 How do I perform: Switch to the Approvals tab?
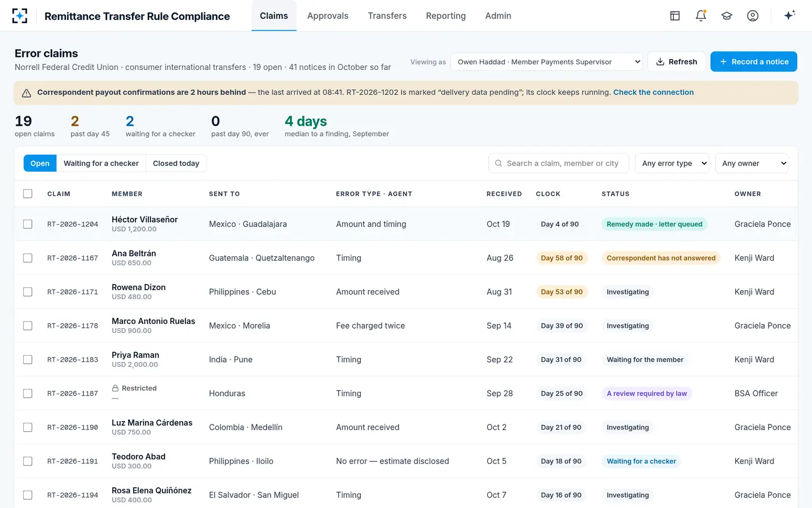tap(328, 16)
